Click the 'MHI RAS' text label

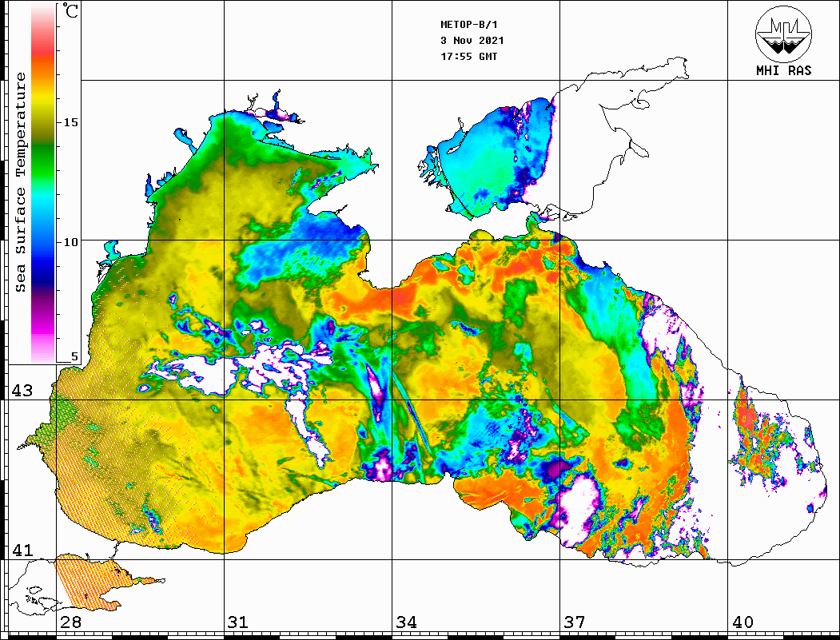click(x=784, y=70)
